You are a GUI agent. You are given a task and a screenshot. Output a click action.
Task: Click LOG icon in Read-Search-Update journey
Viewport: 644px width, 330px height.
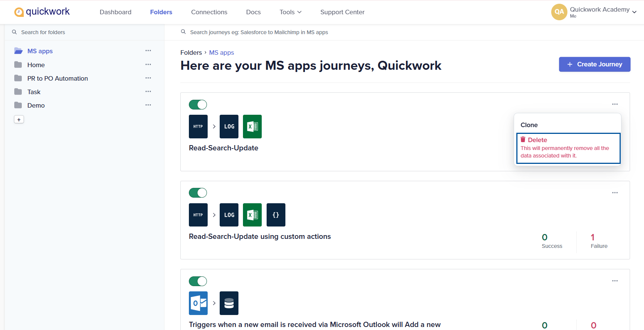[x=229, y=126]
